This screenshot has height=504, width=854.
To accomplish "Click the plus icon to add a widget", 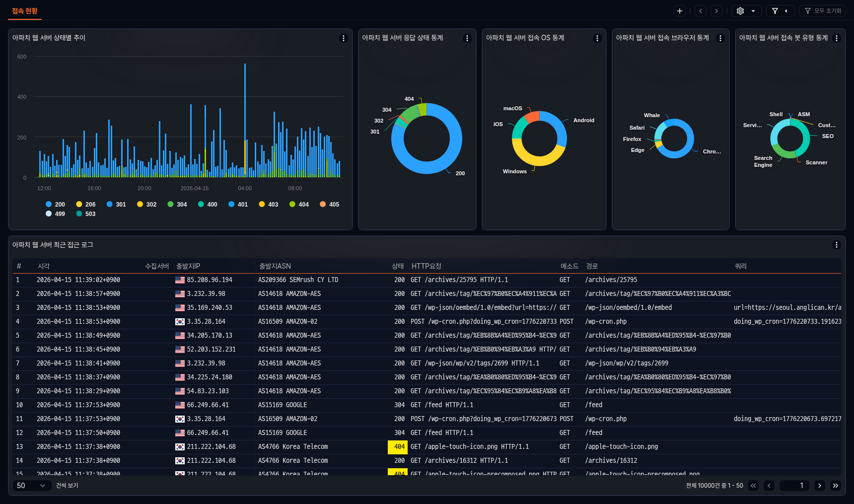I will click(x=680, y=11).
